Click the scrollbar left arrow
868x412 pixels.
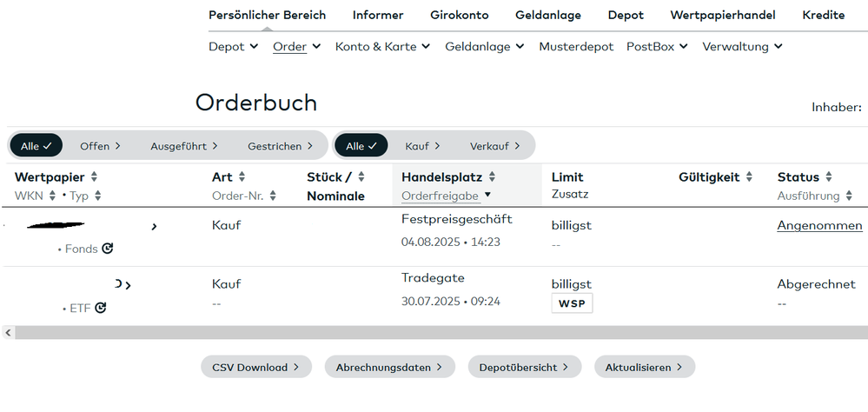click(7, 332)
